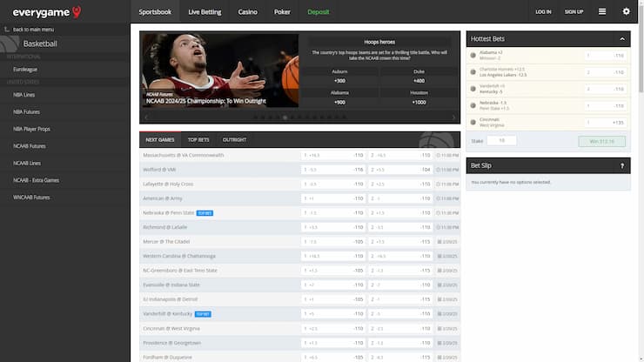
Task: Toggle Cincinnati vs West Virginia hottest bet
Action: (x=473, y=123)
